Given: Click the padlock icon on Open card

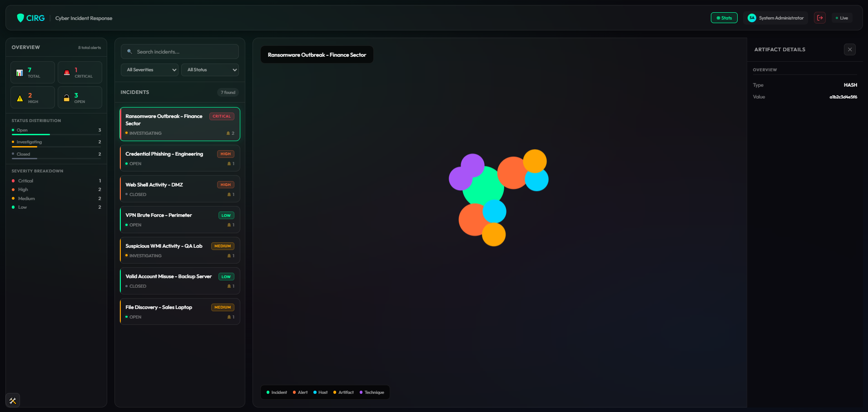Looking at the screenshot, I should (x=67, y=97).
